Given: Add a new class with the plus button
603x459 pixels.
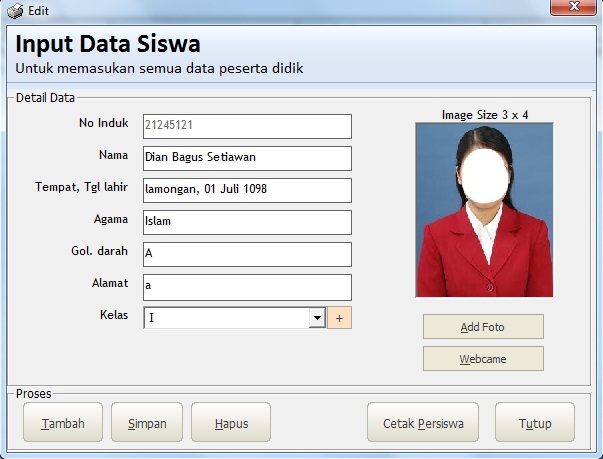Looking at the screenshot, I should (x=339, y=318).
